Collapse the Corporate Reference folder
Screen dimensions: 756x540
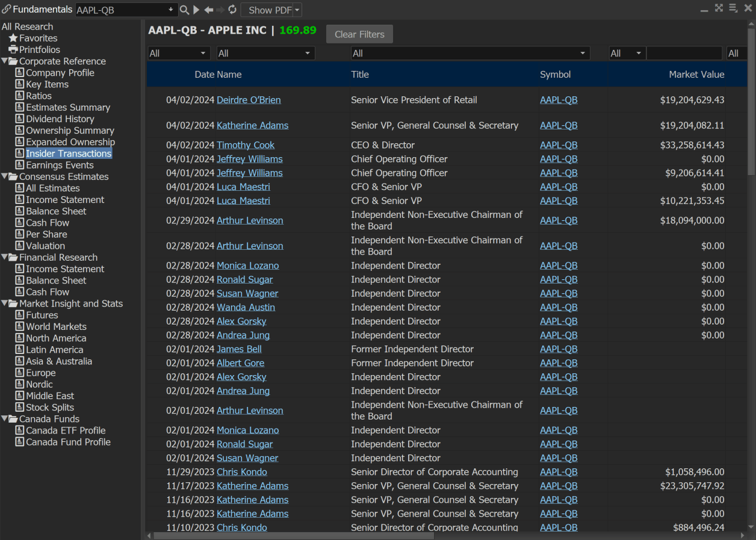tap(4, 61)
